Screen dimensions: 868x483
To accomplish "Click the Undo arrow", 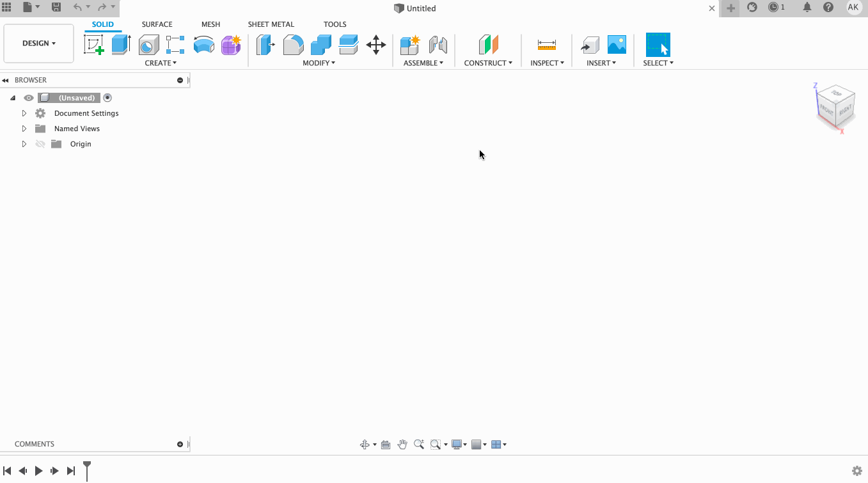I will [77, 7].
